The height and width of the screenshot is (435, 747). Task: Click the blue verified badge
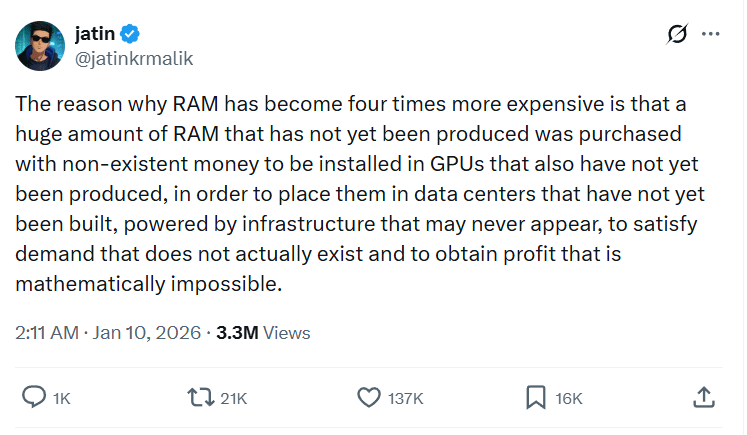coord(132,35)
